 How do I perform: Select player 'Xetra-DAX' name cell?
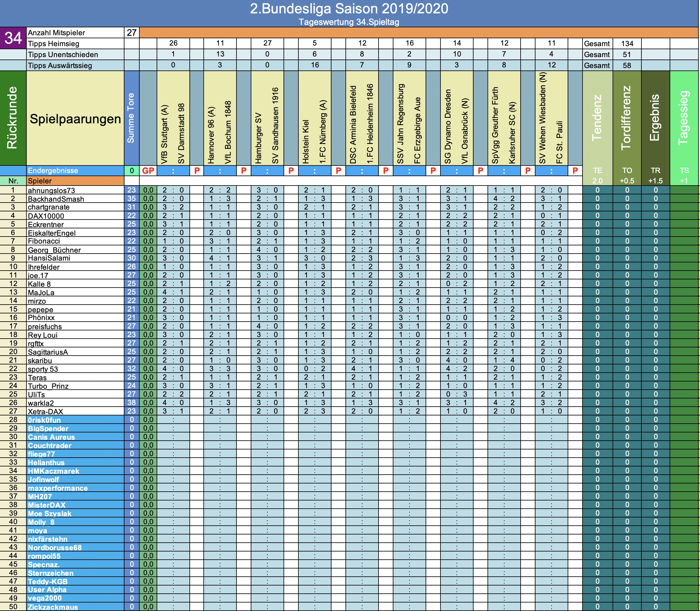click(75, 411)
